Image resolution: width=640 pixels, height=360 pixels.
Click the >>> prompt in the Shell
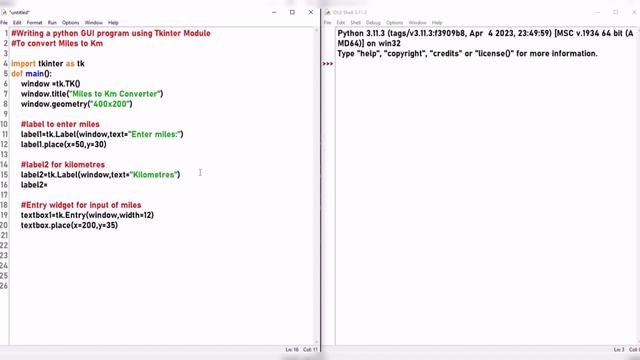328,64
